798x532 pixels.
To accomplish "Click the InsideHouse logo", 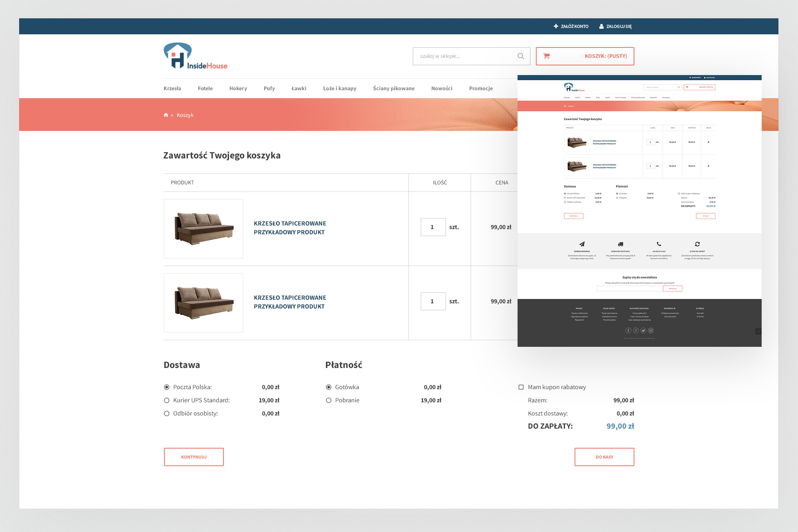I will (195, 56).
